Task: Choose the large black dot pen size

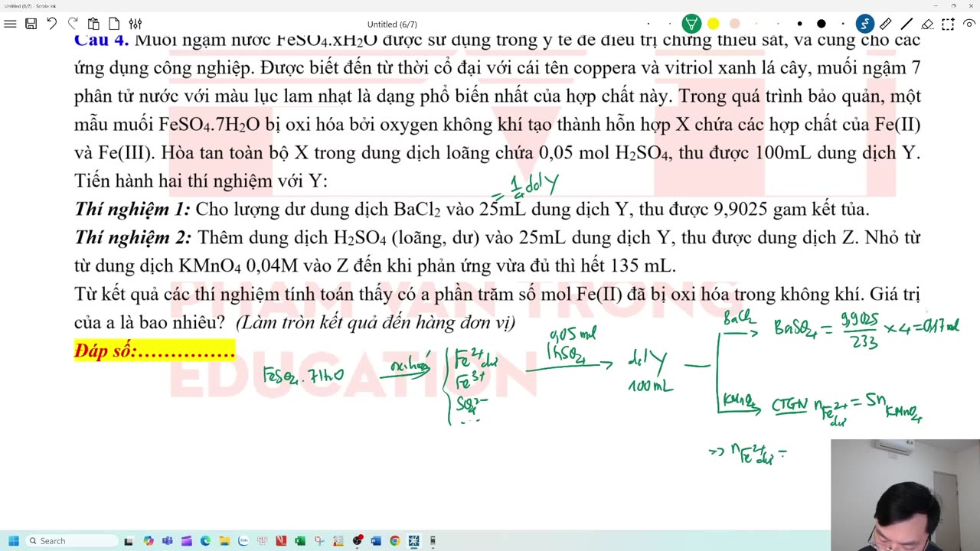Action: (821, 24)
